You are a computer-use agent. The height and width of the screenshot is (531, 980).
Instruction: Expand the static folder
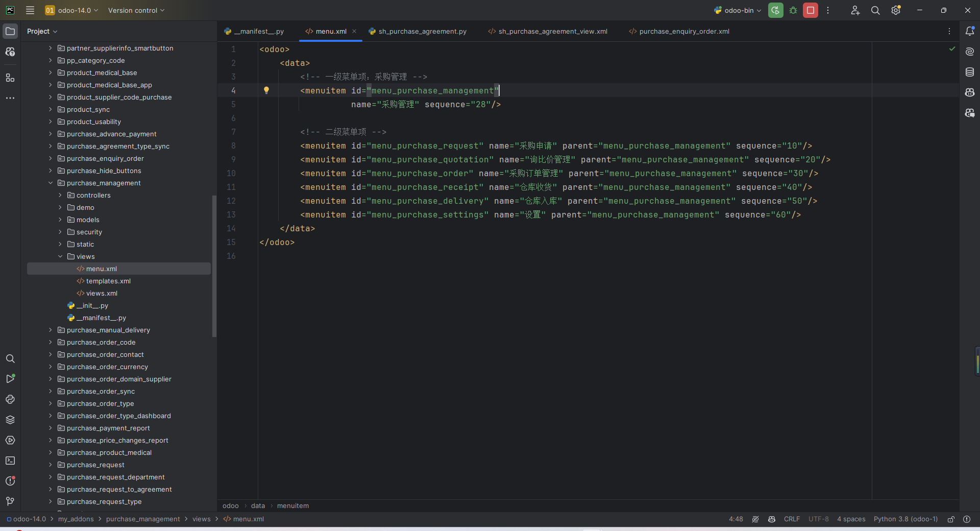[x=60, y=244]
